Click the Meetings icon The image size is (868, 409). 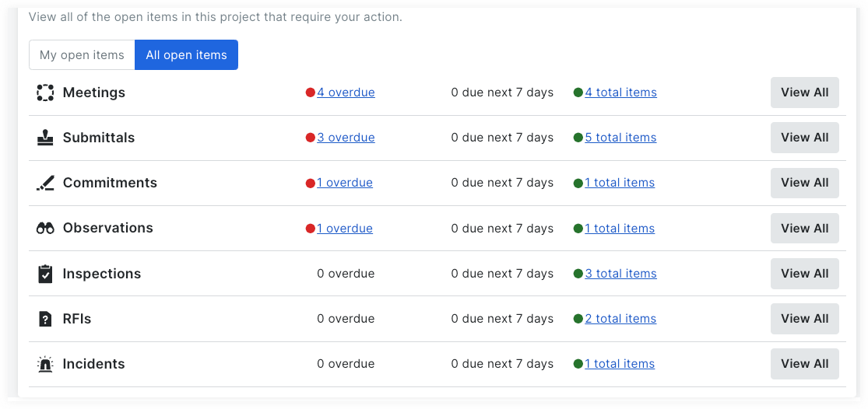[45, 93]
